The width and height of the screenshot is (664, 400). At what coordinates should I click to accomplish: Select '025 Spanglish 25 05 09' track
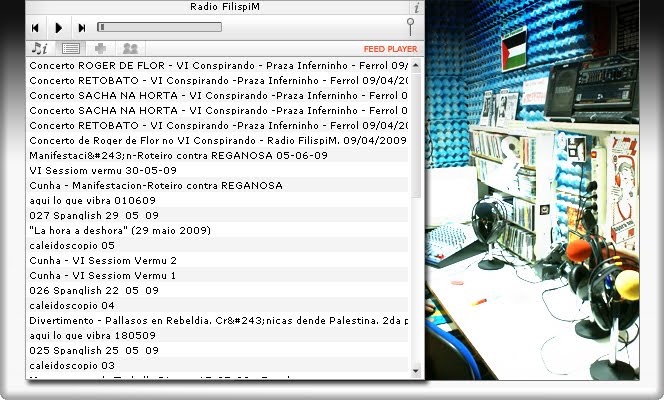pyautogui.click(x=218, y=351)
